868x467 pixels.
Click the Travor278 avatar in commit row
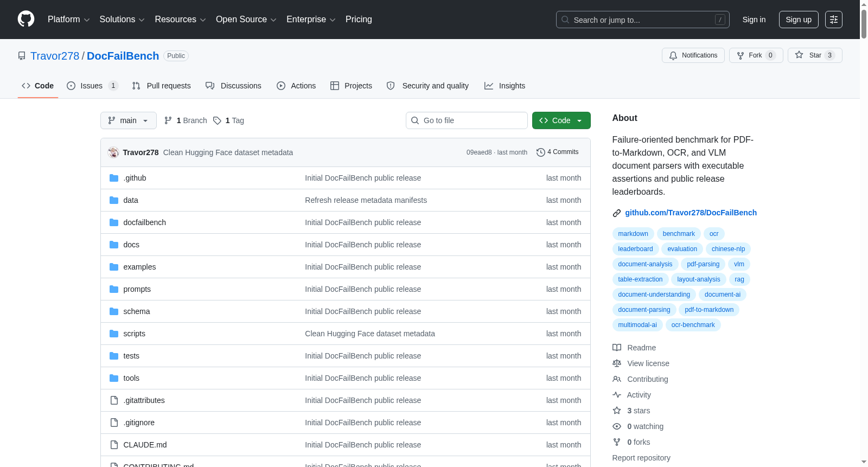pyautogui.click(x=113, y=152)
